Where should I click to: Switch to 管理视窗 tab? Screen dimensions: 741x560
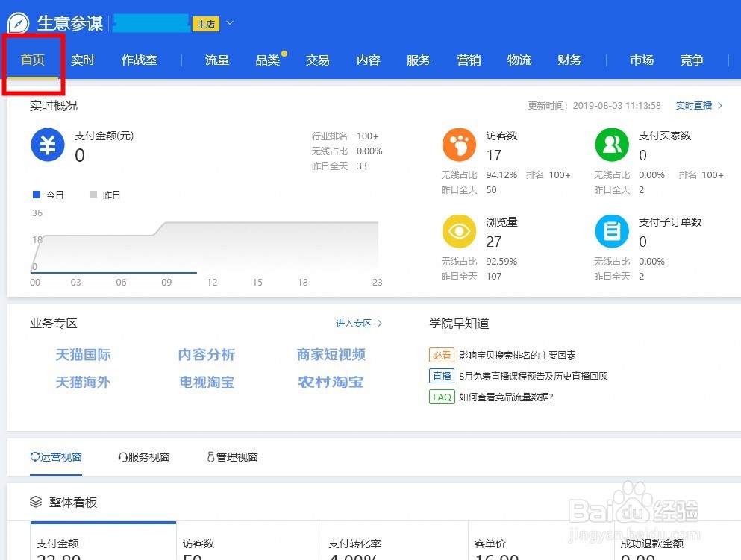tap(233, 456)
